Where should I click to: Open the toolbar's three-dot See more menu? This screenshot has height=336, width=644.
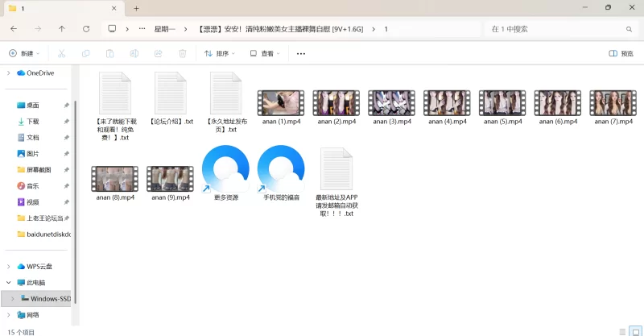click(301, 53)
